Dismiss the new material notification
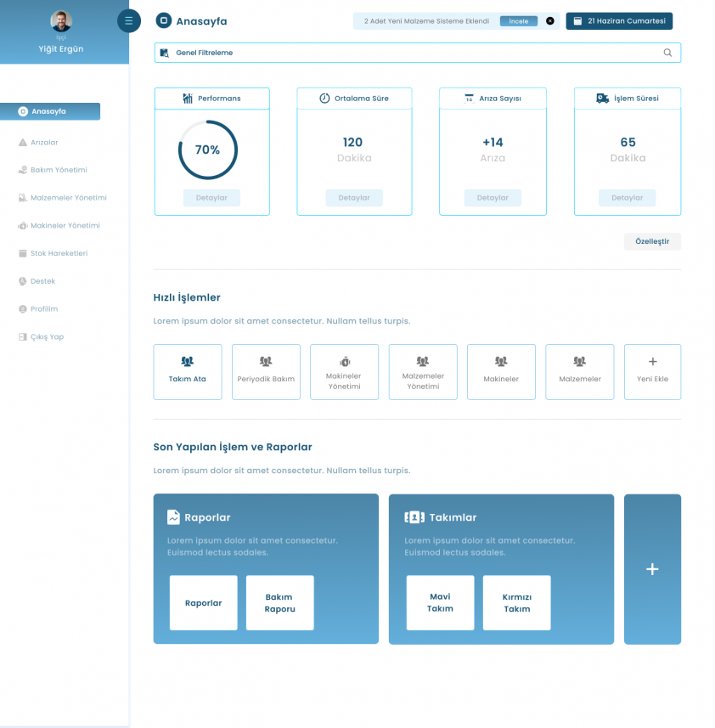Viewport: 715px width, 728px height. 549,21
